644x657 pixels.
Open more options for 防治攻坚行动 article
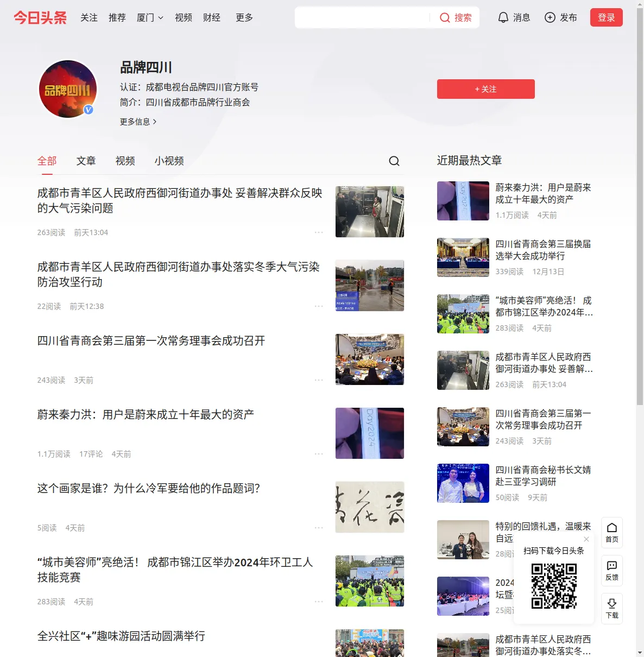pyautogui.click(x=319, y=306)
